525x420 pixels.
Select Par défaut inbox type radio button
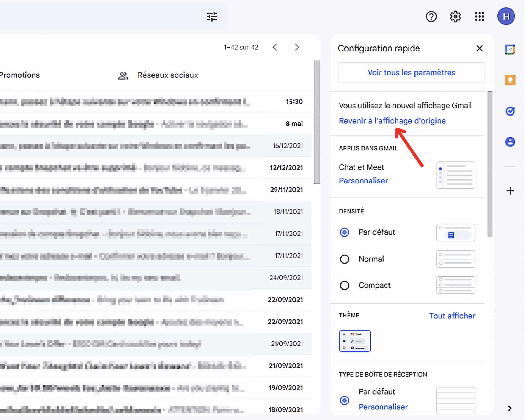coord(344,401)
